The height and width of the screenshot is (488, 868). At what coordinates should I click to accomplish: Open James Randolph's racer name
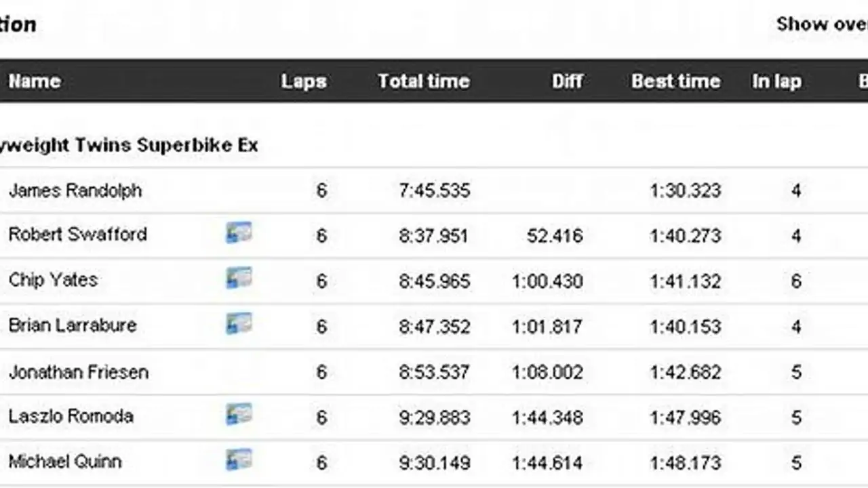(75, 190)
